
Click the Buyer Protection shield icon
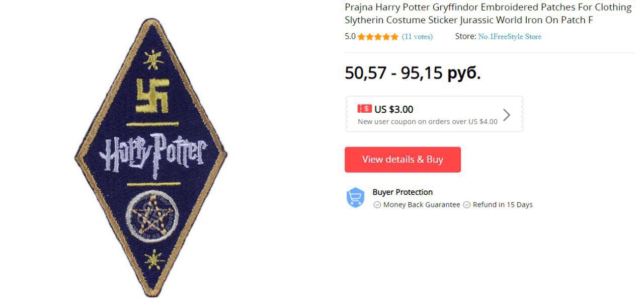click(355, 197)
